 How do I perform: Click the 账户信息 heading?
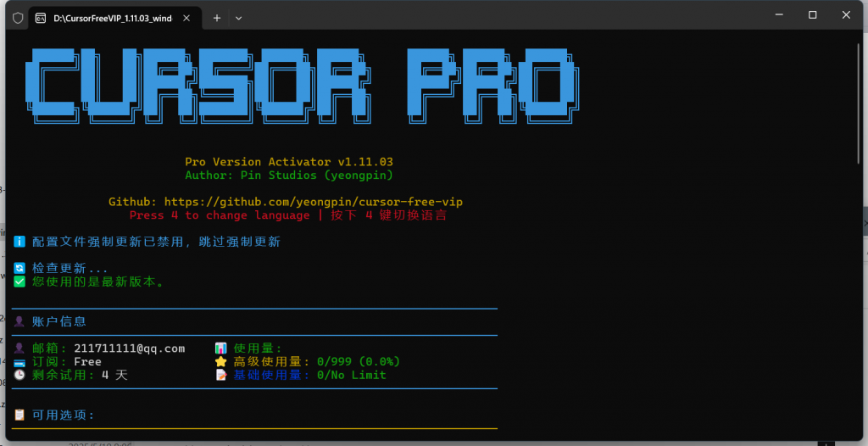(x=59, y=321)
